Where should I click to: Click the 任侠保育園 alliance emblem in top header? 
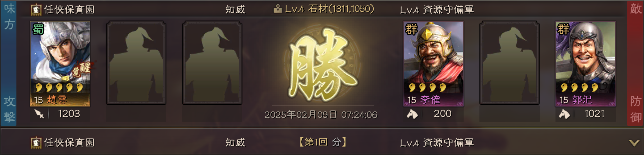coord(36,9)
